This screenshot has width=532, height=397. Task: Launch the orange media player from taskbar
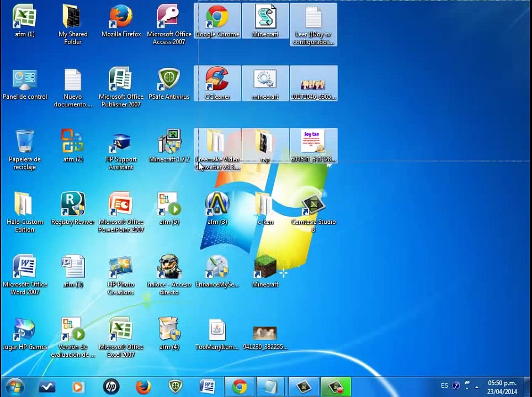point(78,387)
